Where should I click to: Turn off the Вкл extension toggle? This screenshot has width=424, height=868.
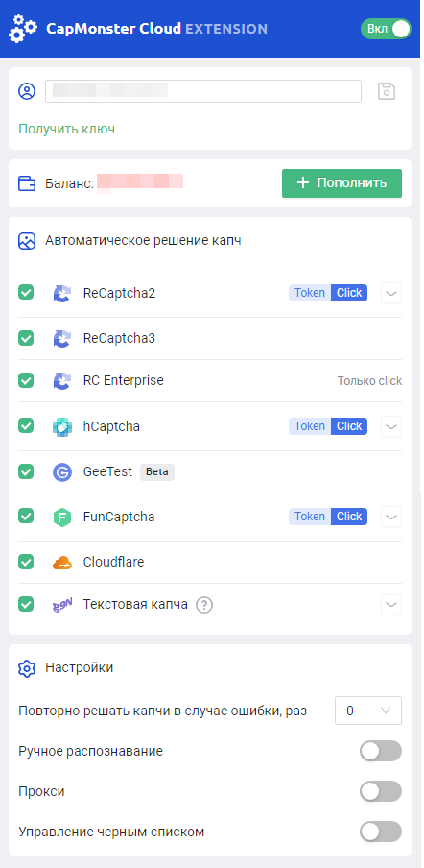pos(386,29)
